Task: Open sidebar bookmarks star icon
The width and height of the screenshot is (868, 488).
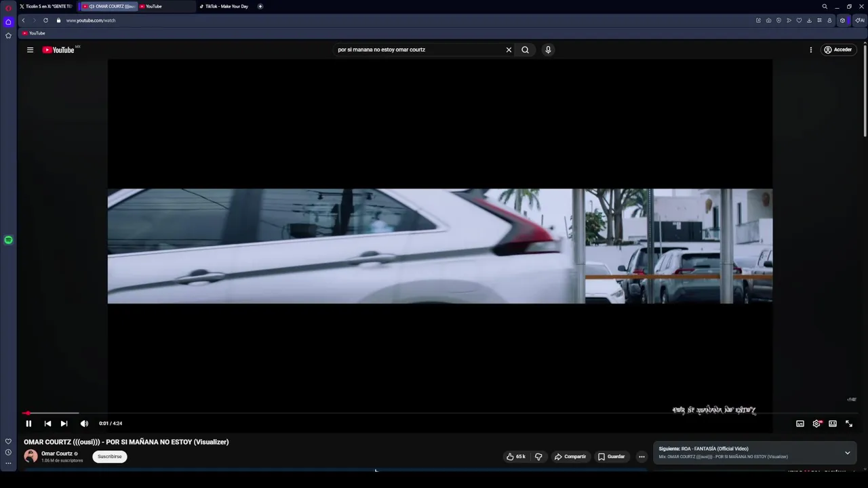Action: point(8,35)
